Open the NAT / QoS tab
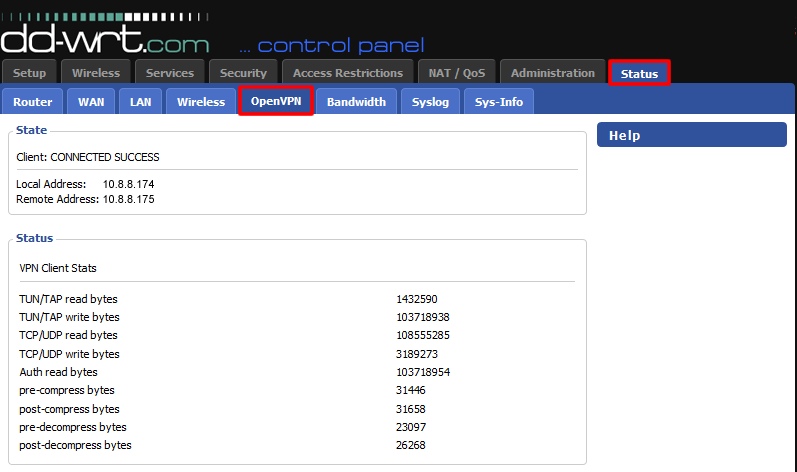The height and width of the screenshot is (472, 797). [456, 73]
